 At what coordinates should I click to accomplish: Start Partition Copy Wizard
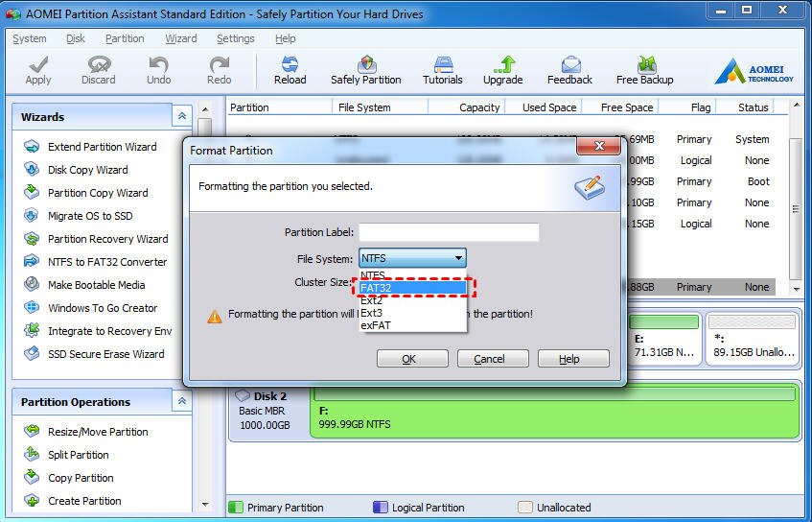click(x=86, y=193)
